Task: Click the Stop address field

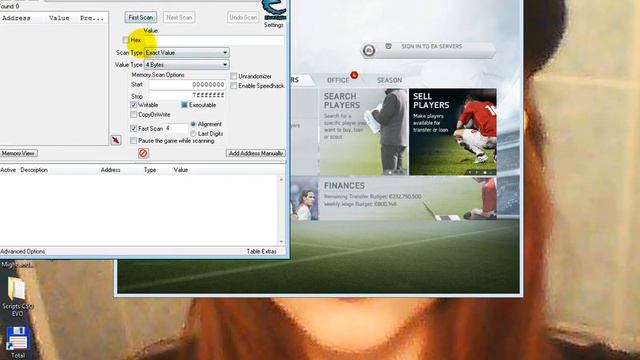Action: pos(187,96)
